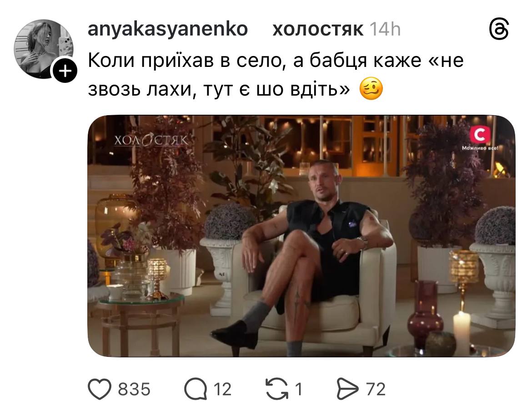Share the post with the paper plane icon

pyautogui.click(x=347, y=389)
